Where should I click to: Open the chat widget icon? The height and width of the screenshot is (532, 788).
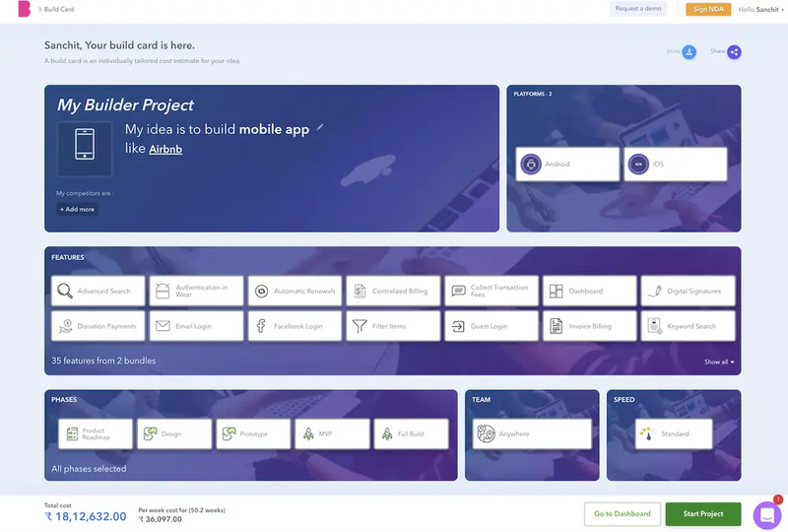pos(767,515)
